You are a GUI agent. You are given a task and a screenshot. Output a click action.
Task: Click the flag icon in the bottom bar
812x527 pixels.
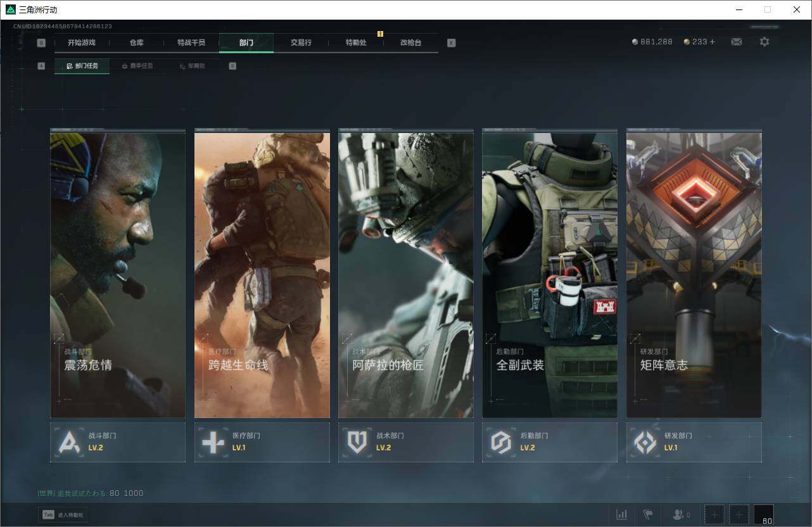648,514
